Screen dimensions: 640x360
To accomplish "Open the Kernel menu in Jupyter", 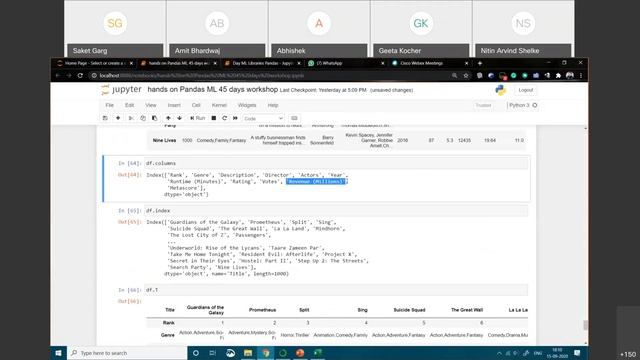I will (219, 105).
